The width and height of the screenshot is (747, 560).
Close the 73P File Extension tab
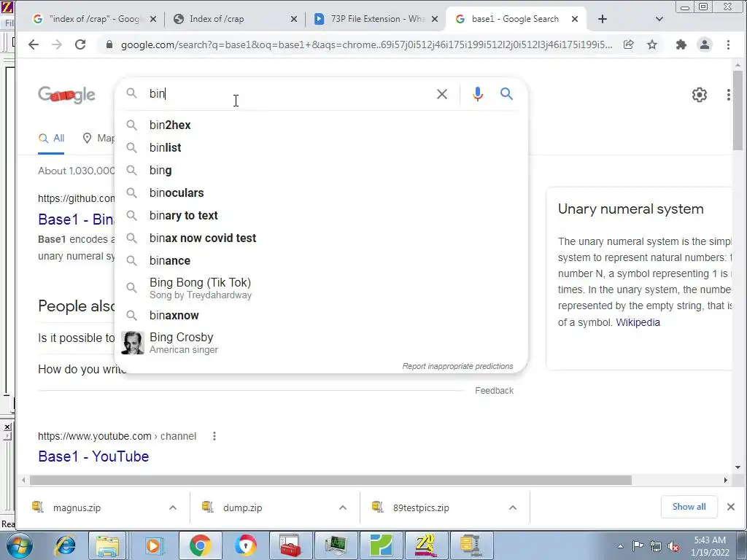(435, 19)
